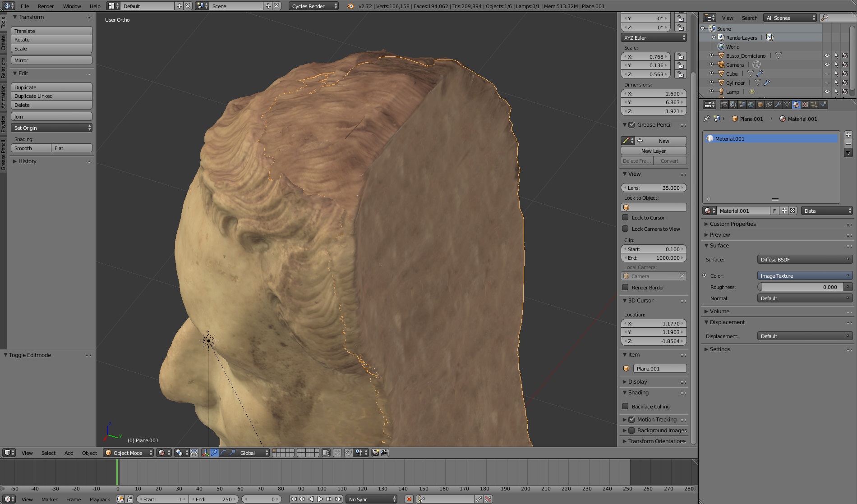Hide Busto_Domiciano using its eye icon

(x=827, y=55)
